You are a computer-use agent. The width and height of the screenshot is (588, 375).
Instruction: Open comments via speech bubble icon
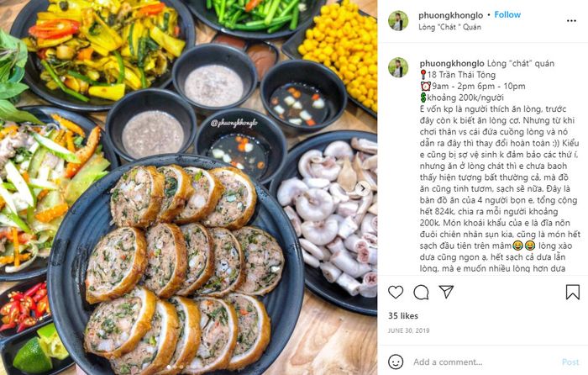(421, 292)
